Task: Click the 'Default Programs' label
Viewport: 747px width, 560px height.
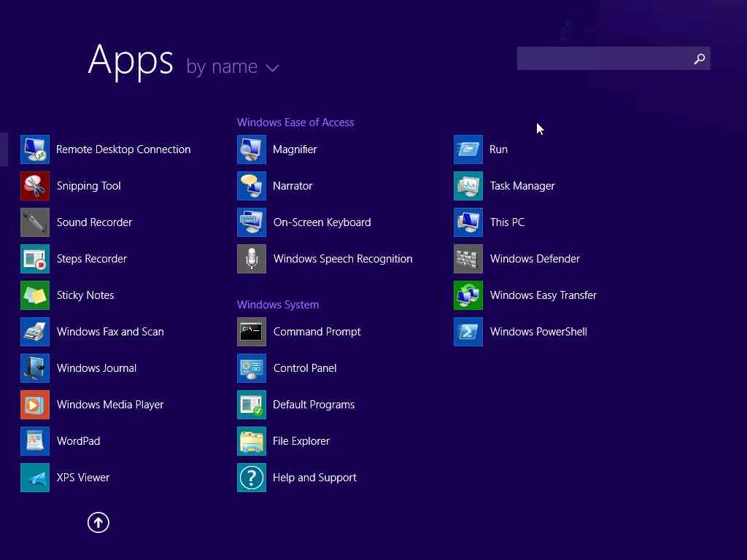Action: [x=314, y=405]
